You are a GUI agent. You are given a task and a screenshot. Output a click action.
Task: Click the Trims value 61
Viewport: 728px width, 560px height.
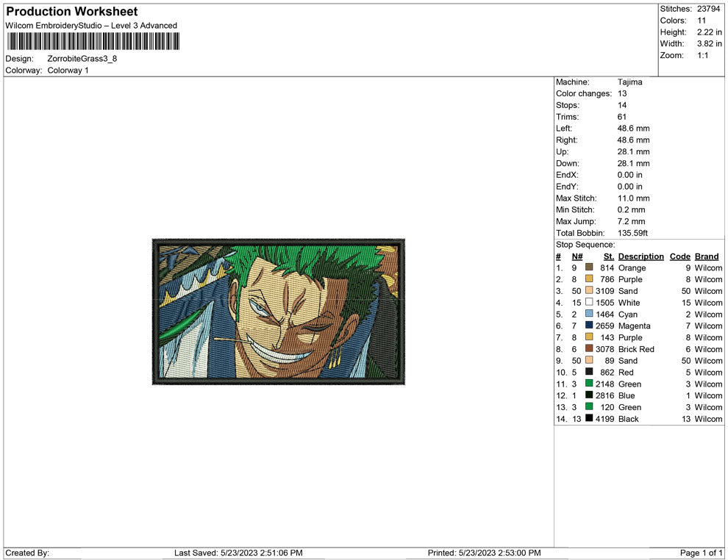(621, 117)
